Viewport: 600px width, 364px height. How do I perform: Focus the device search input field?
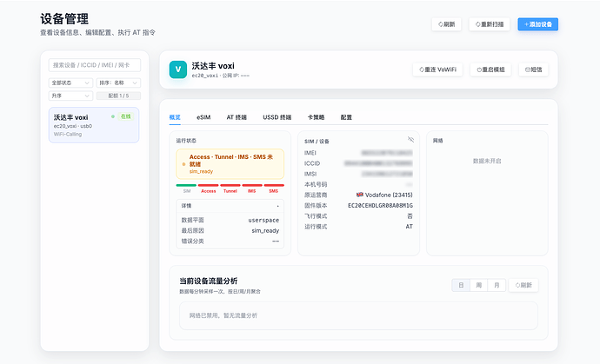(x=95, y=65)
